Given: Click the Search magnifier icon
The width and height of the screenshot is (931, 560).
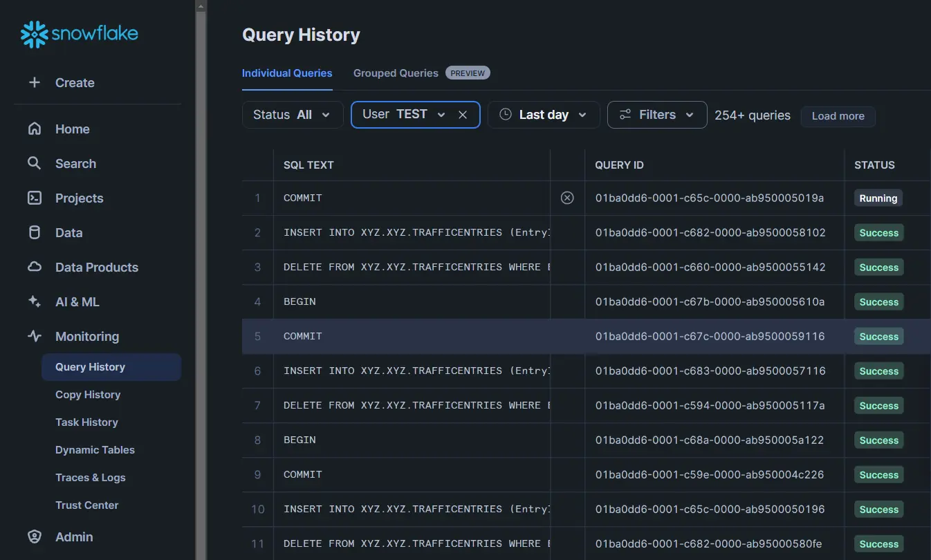Looking at the screenshot, I should (x=34, y=163).
